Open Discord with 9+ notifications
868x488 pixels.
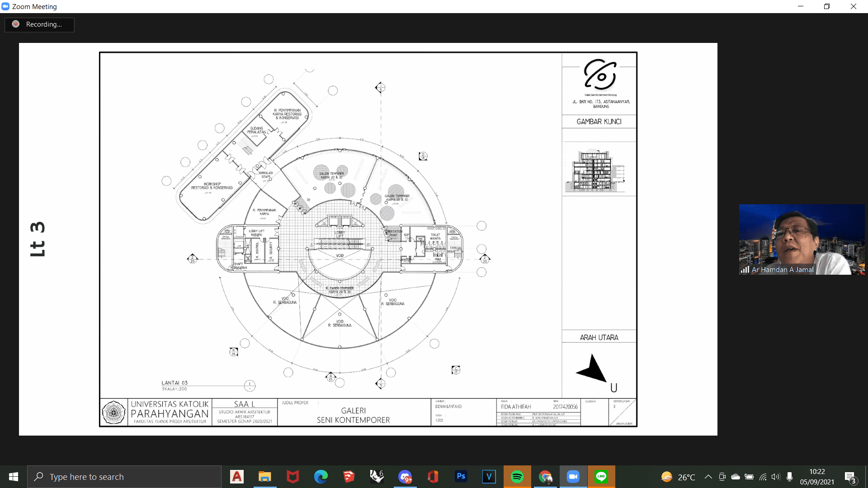pos(405,477)
